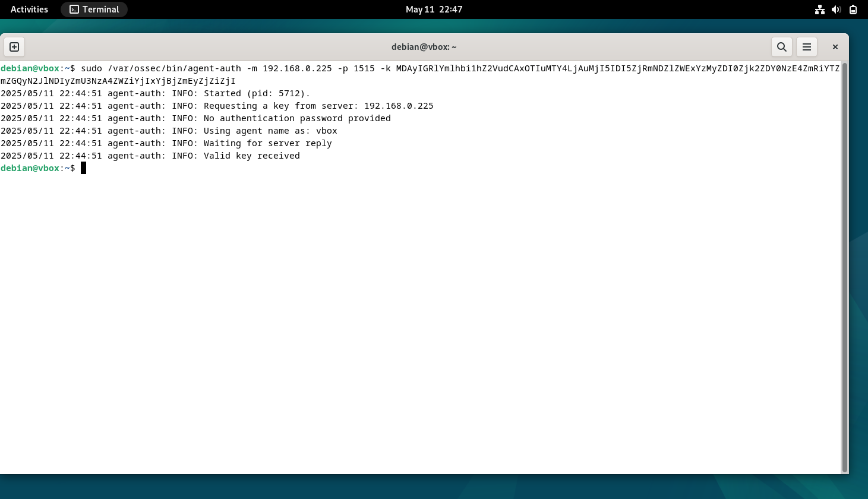Screen dimensions: 868x499
Task: Click the line 'Waiting for server reply'
Action: [166, 143]
